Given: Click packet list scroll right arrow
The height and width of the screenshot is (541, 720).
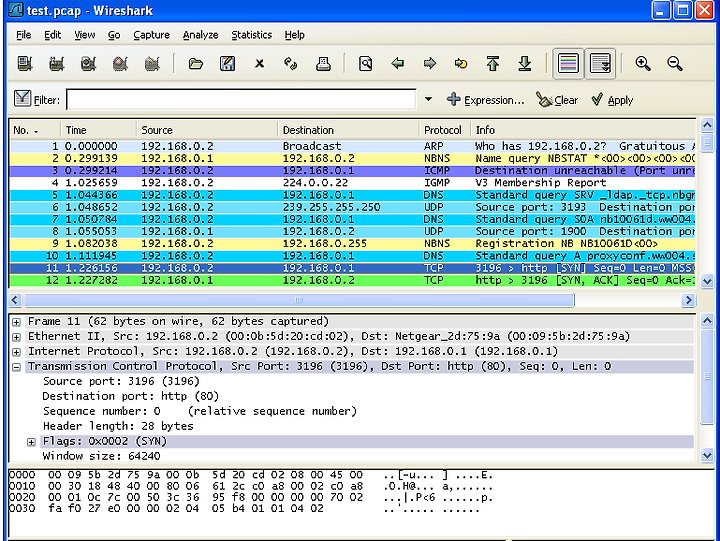Looking at the screenshot, I should (x=688, y=300).
